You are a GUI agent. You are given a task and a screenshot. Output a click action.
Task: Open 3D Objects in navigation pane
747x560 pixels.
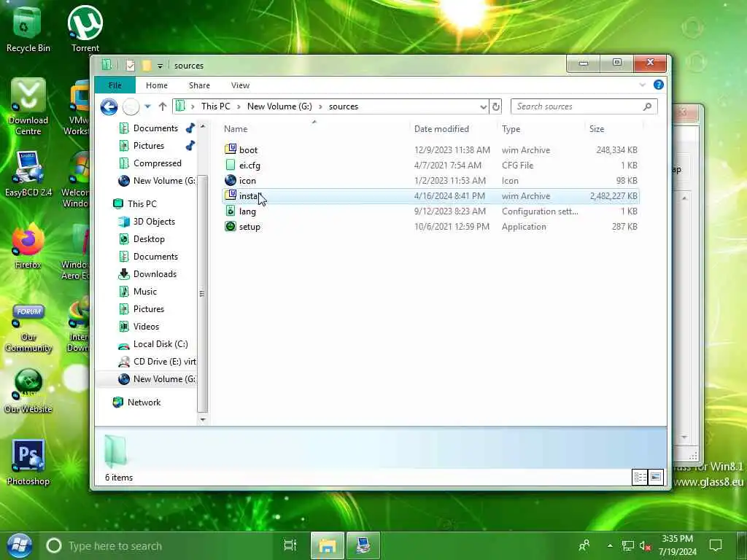click(154, 222)
